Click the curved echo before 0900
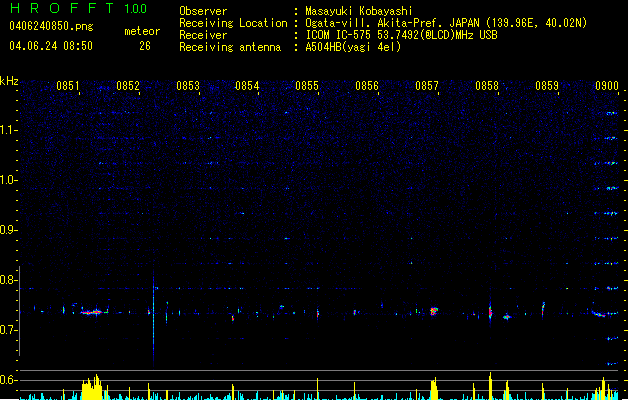This screenshot has width=629, height=400. (599, 313)
